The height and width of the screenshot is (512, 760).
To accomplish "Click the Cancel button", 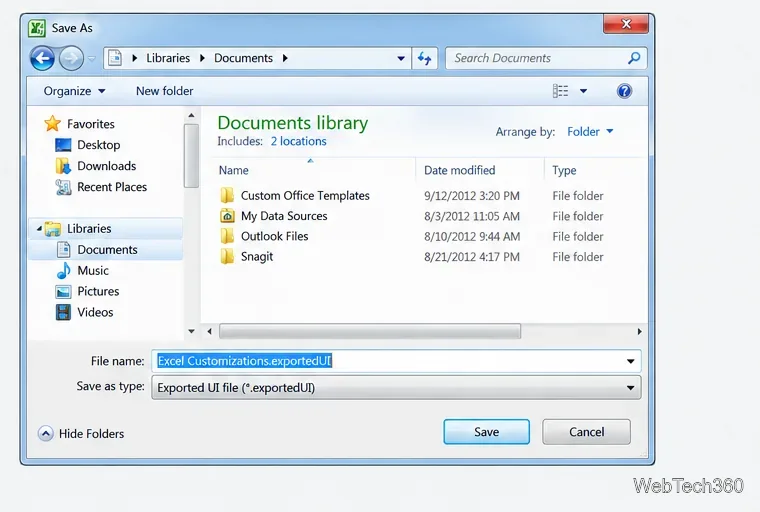I will [586, 432].
